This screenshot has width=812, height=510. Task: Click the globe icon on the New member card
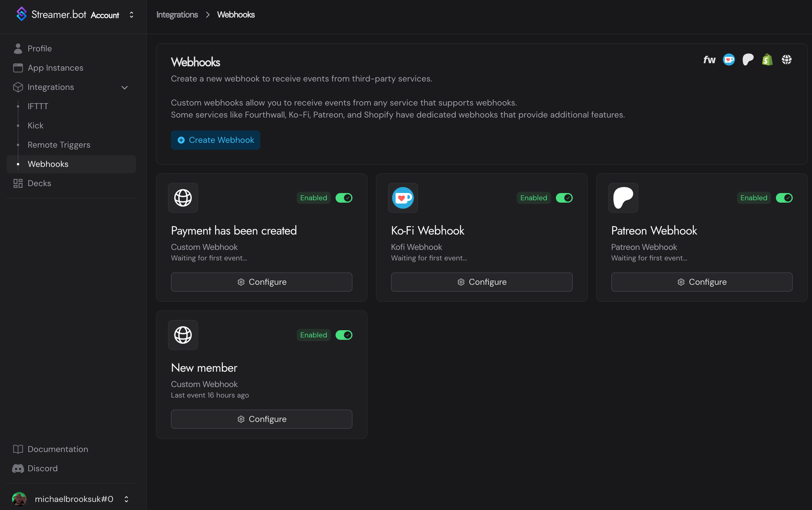click(x=183, y=335)
